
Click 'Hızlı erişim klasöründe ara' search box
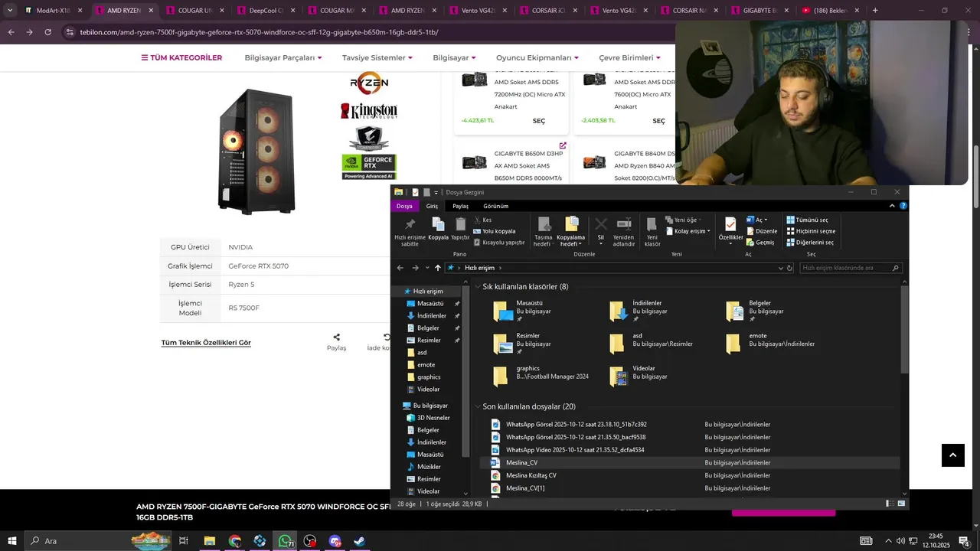(x=851, y=268)
